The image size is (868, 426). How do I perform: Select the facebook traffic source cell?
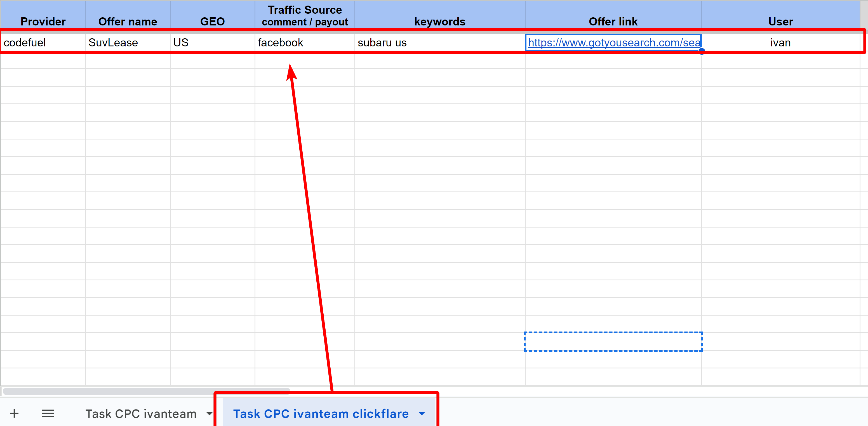coord(305,43)
